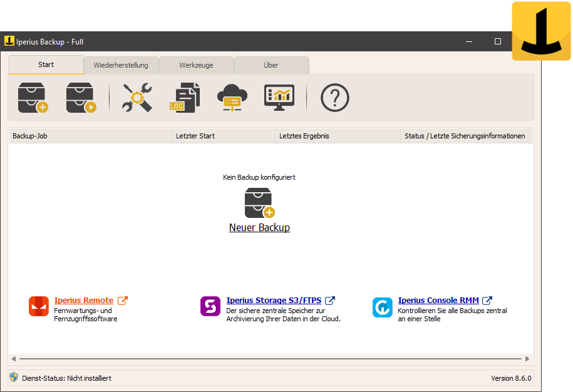Click the right arrow of horizontal scrollbar
Image resolution: width=573 pixels, height=392 pixels.
pos(527,359)
